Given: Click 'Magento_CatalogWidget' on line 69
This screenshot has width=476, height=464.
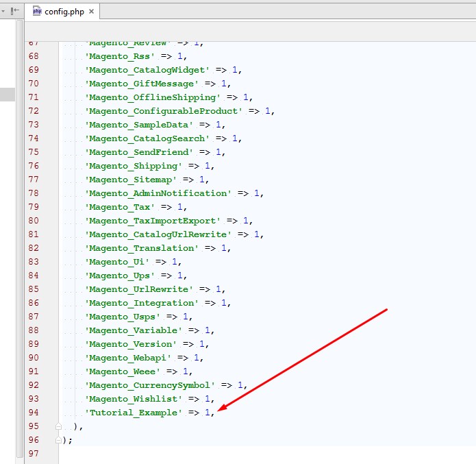Looking at the screenshot, I should click(x=147, y=70).
